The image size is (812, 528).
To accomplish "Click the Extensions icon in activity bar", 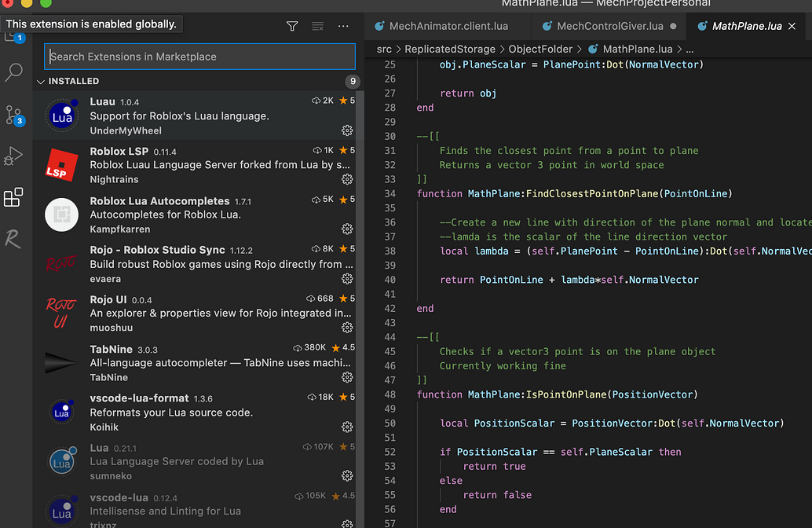I will tap(13, 198).
